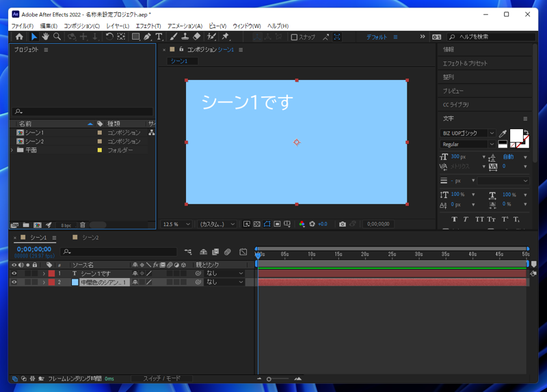Toggle visibility of the 中間色のシアン layer
The image size is (547, 392).
(x=14, y=282)
